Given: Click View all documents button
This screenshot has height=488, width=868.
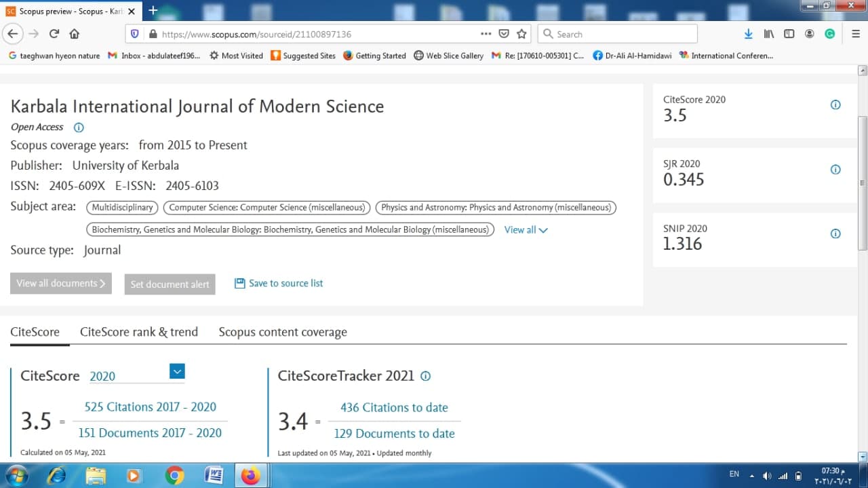Looking at the screenshot, I should point(61,284).
